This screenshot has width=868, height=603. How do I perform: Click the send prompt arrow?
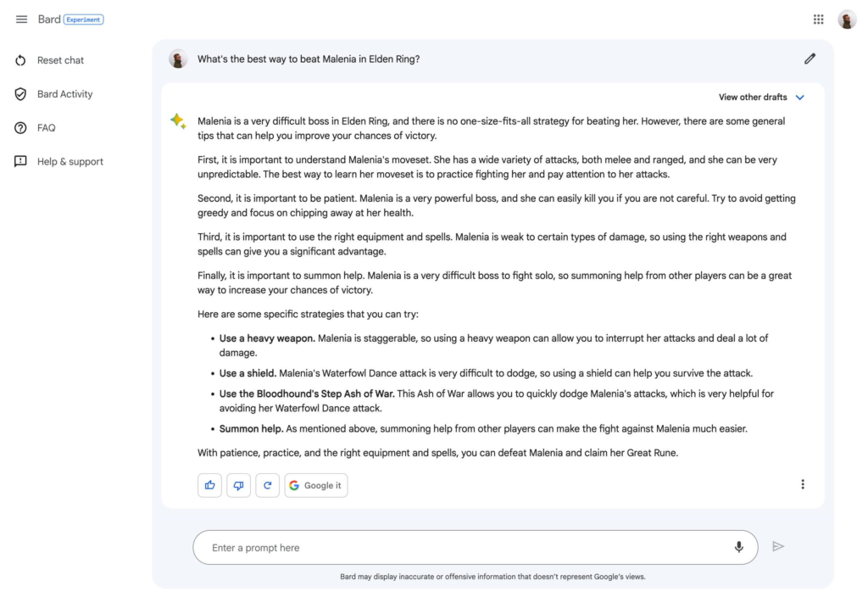click(x=778, y=547)
